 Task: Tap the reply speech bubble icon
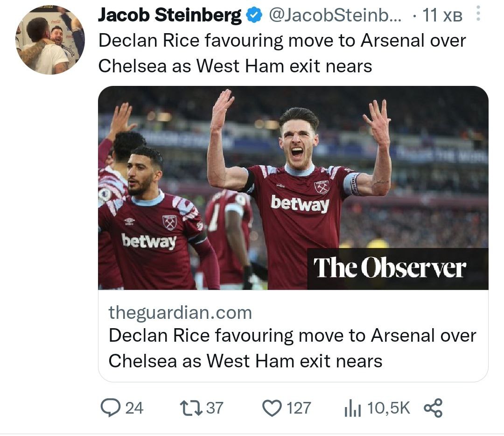click(x=109, y=408)
